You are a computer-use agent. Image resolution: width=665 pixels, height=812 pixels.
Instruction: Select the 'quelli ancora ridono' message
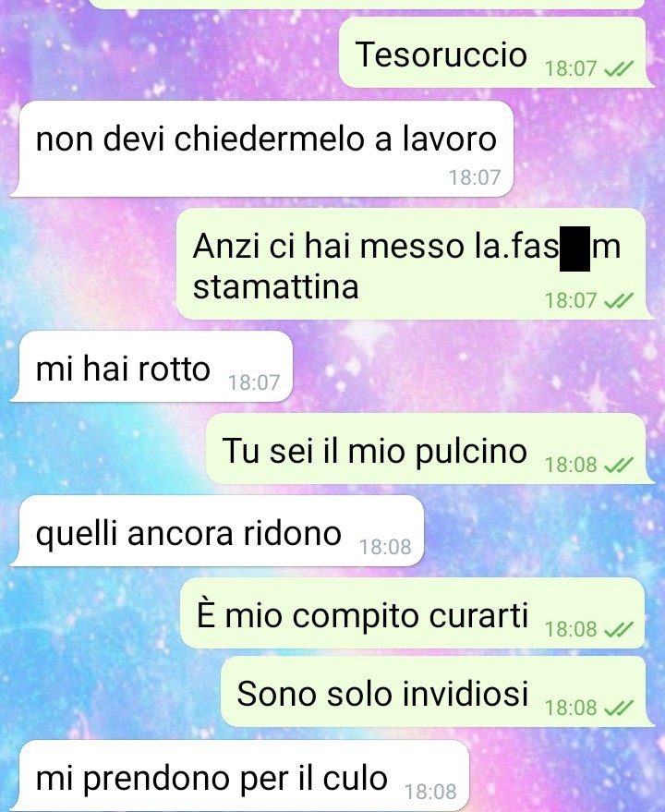[218, 531]
